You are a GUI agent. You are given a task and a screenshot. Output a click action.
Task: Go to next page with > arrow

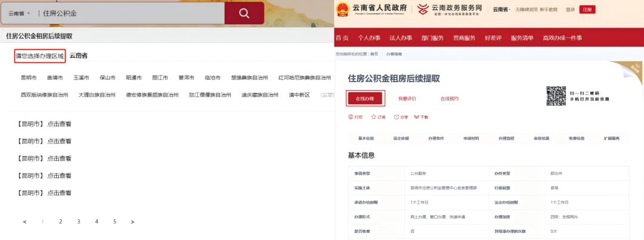tap(132, 222)
